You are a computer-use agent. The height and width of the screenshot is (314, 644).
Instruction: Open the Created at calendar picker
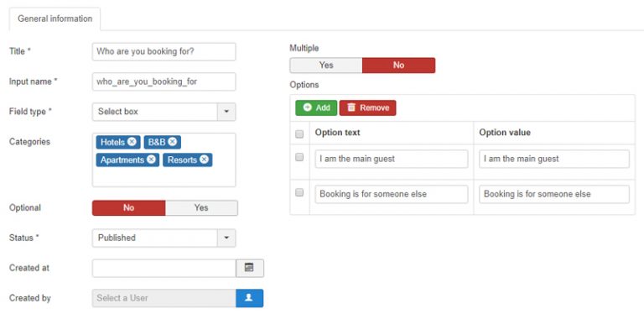[x=250, y=268]
